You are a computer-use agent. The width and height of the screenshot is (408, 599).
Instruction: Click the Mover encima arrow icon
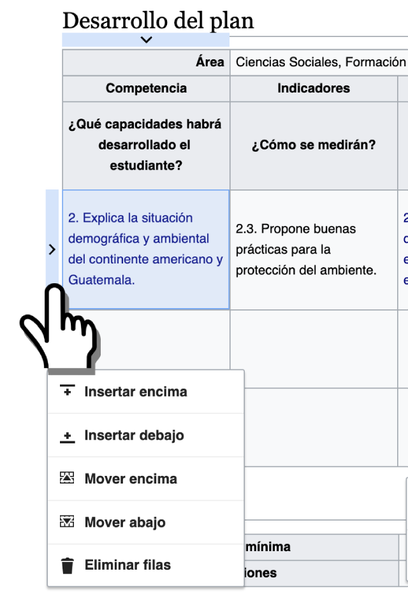click(x=67, y=478)
